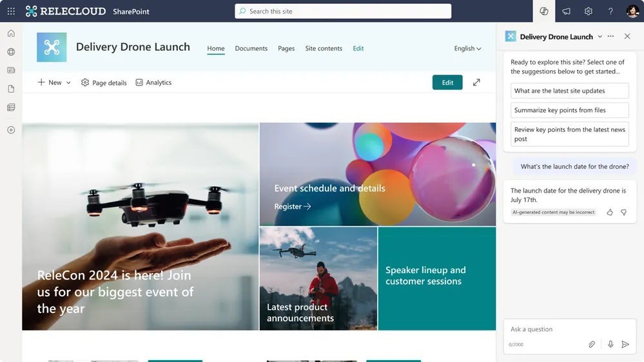Click the microphone icon in chat box
The image size is (644, 362).
(610, 345)
